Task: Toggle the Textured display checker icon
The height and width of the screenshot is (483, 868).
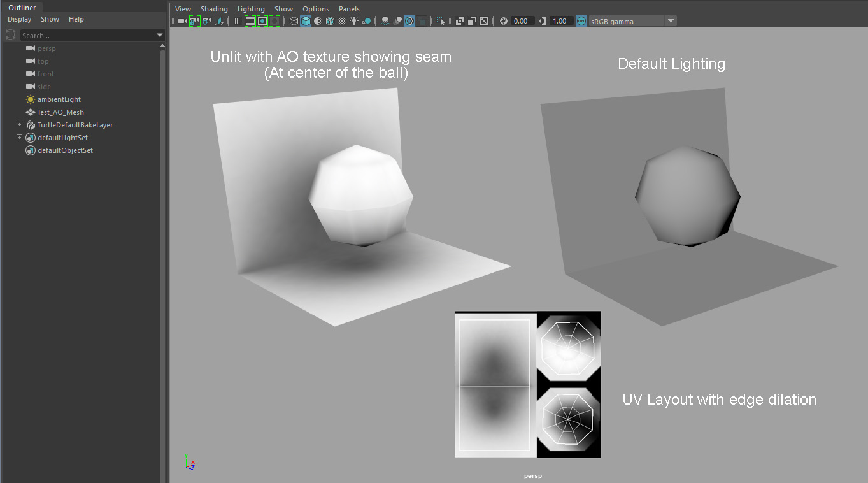Action: point(342,21)
